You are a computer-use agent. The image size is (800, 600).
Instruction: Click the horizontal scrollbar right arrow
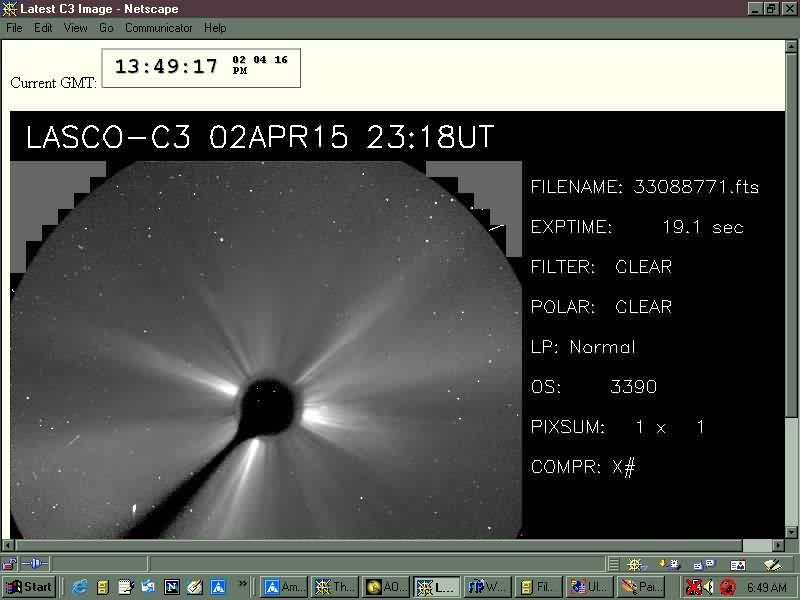click(779, 545)
